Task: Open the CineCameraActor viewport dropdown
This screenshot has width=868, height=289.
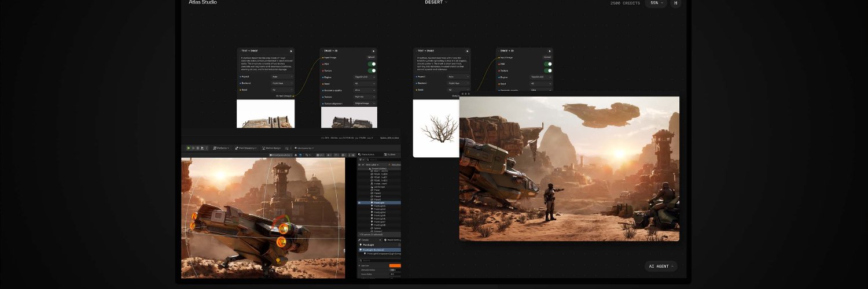Action: point(281,155)
